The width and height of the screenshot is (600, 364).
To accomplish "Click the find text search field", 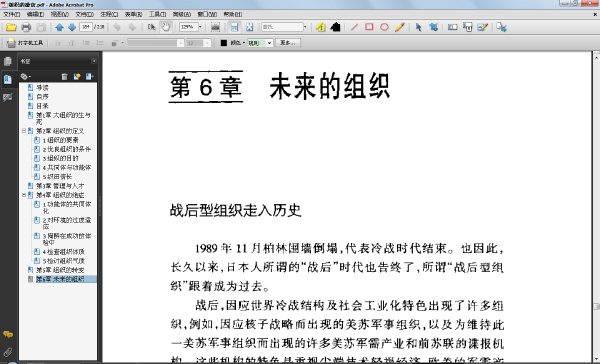I will [282, 27].
